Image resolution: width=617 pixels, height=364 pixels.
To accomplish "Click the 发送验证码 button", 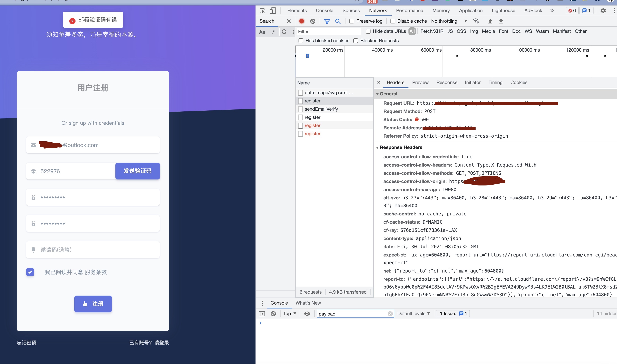I will (138, 171).
